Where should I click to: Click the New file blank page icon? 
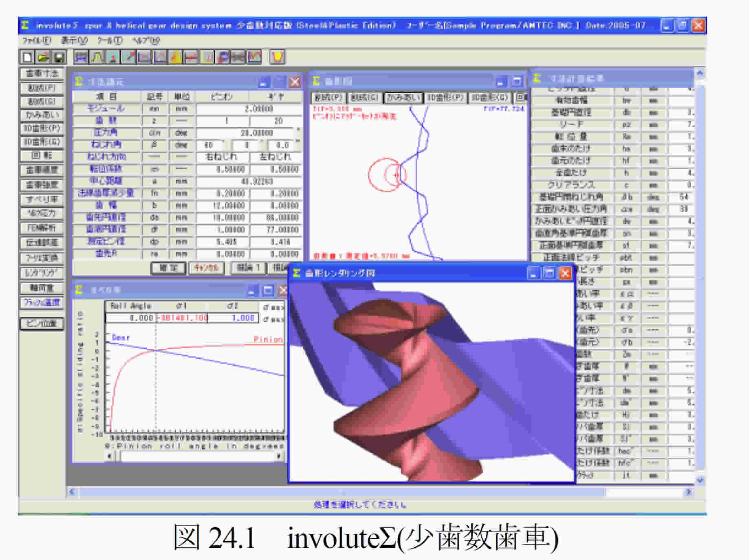click(27, 57)
